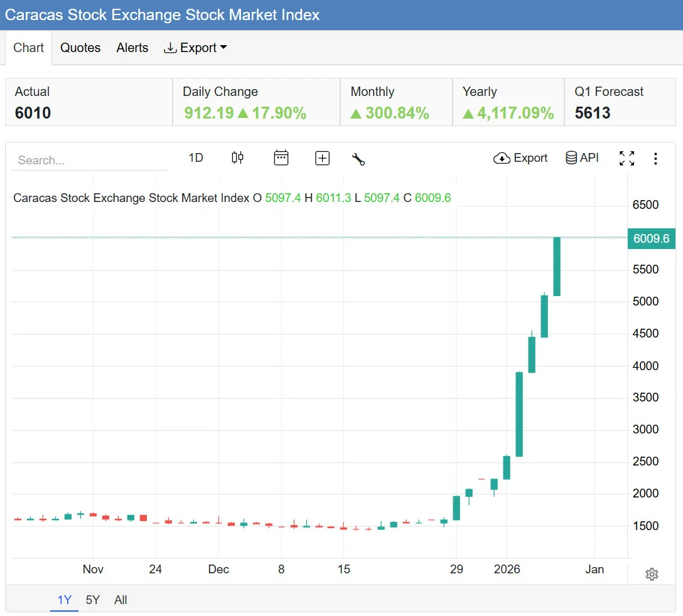Click the 6009.6 current price label

point(651,238)
